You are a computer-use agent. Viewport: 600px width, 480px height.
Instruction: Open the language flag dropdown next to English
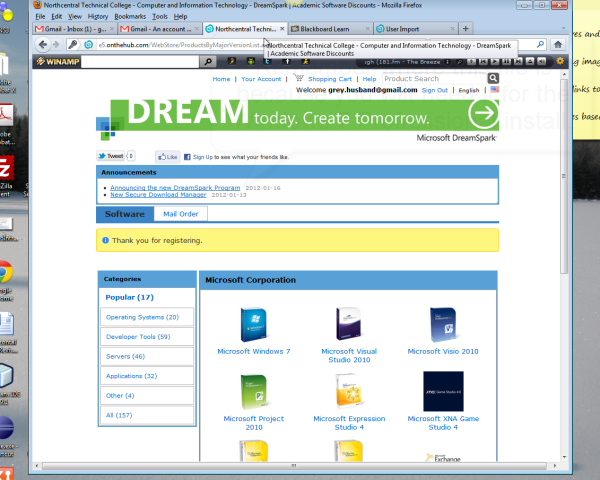[x=494, y=90]
